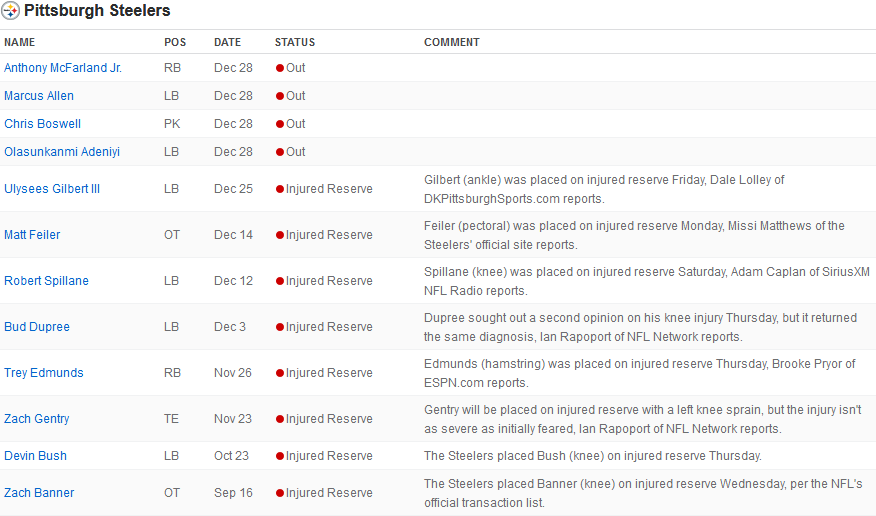
Task: Open Bud Dupree player profile
Action: [37, 327]
